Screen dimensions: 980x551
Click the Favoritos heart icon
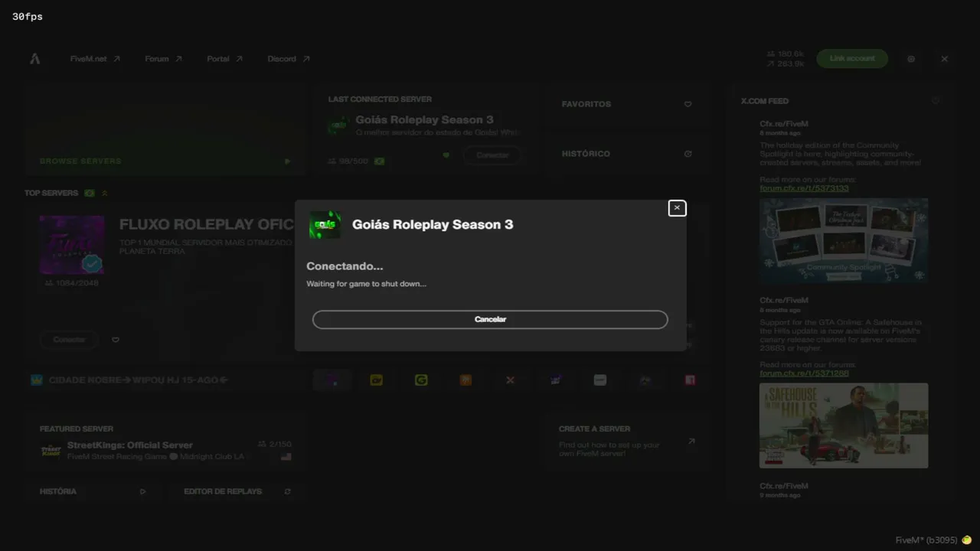[688, 104]
